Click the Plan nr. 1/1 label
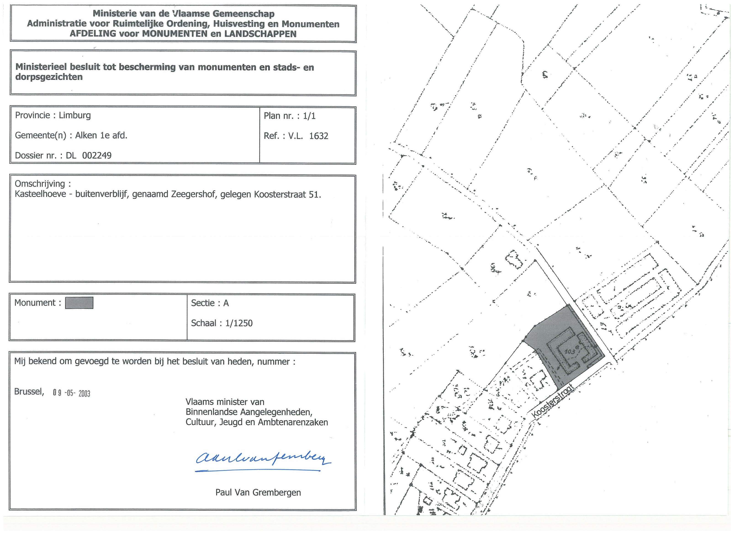The height and width of the screenshot is (534, 756). [289, 116]
